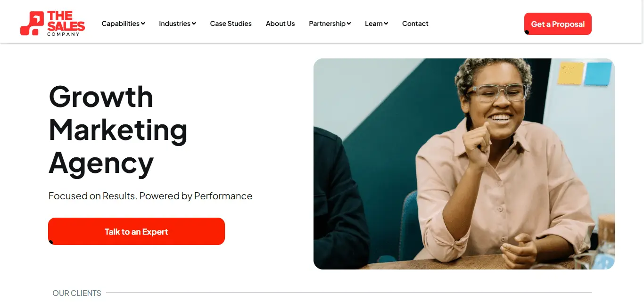644x302 pixels.
Task: Open the About Us page
Action: click(281, 24)
